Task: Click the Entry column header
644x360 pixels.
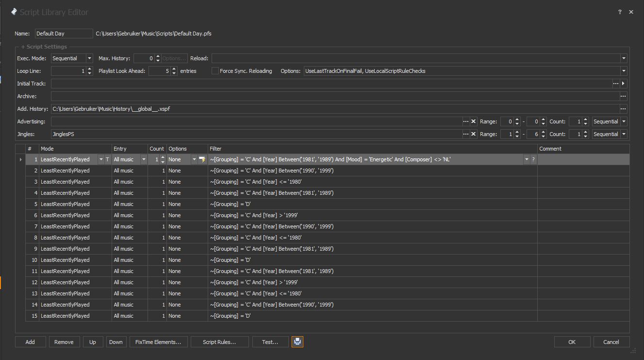Action: click(x=130, y=149)
